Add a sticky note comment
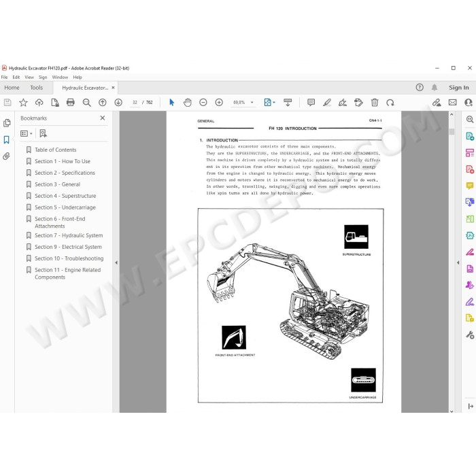The width and height of the screenshot is (476, 476). point(311,103)
